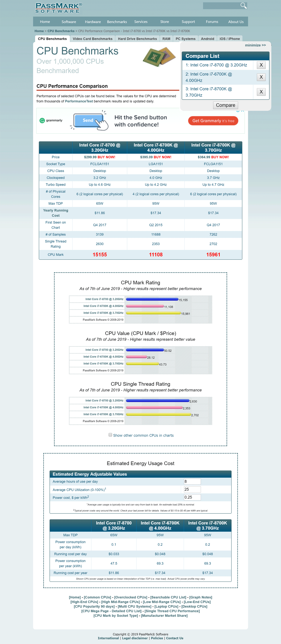Viewport: 281px width, 644px height.
Task: Click the search magnifier icon
Action: coord(243,5)
